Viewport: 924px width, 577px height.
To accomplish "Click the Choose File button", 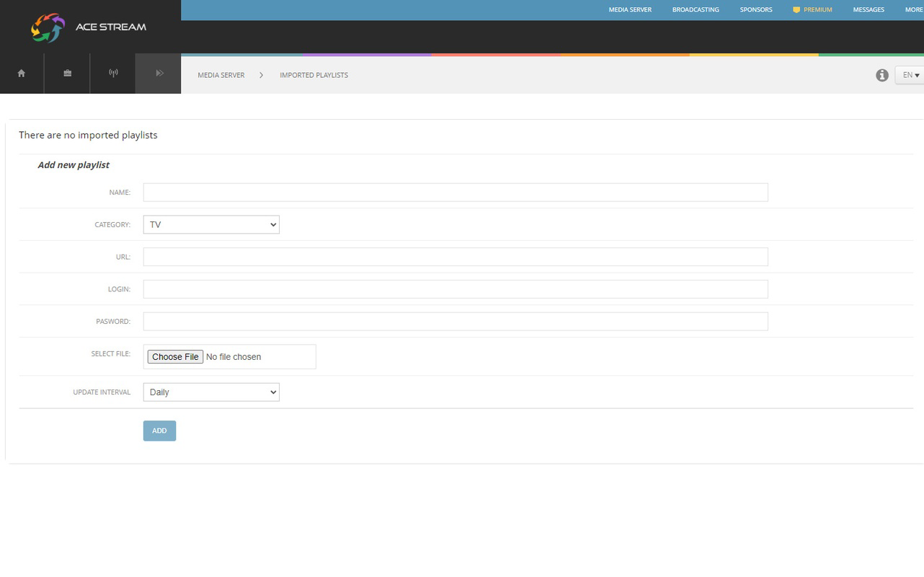I will 175,357.
